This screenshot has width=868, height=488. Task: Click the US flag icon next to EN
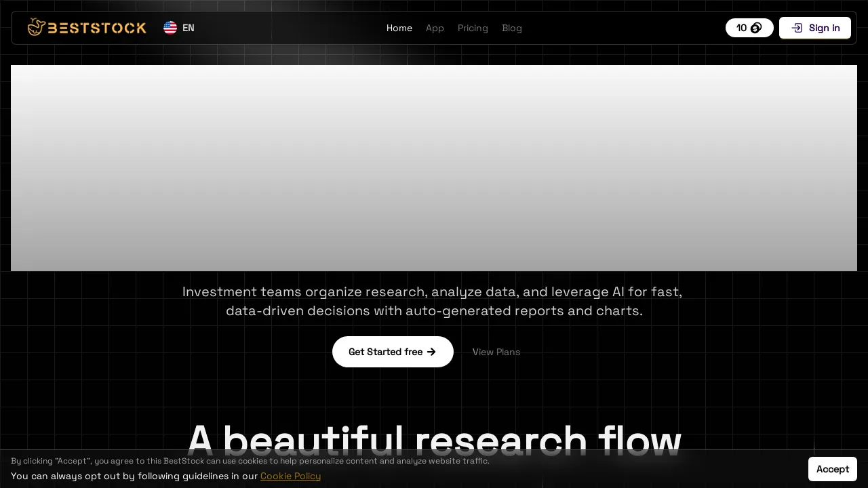(170, 28)
